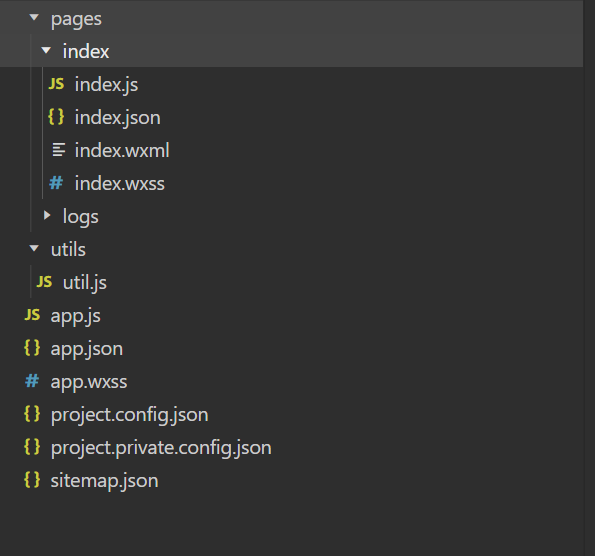The image size is (595, 556).
Task: Open the util.js file
Action: pyautogui.click(x=85, y=283)
